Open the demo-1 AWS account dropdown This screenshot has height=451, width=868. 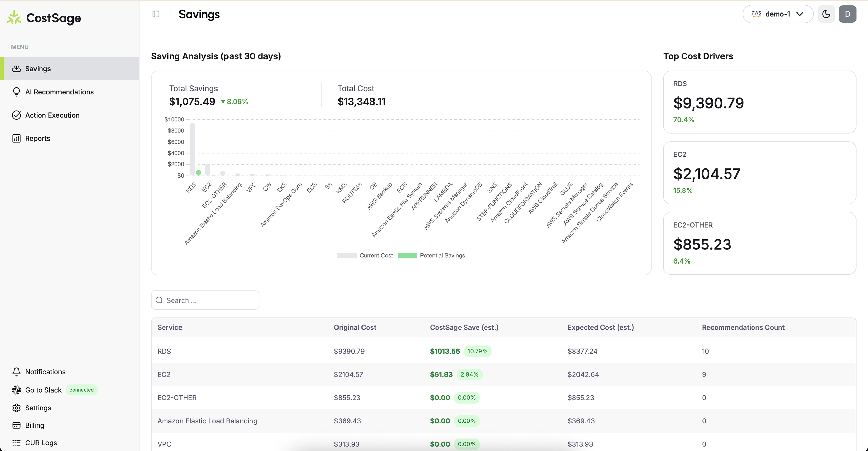(x=778, y=14)
